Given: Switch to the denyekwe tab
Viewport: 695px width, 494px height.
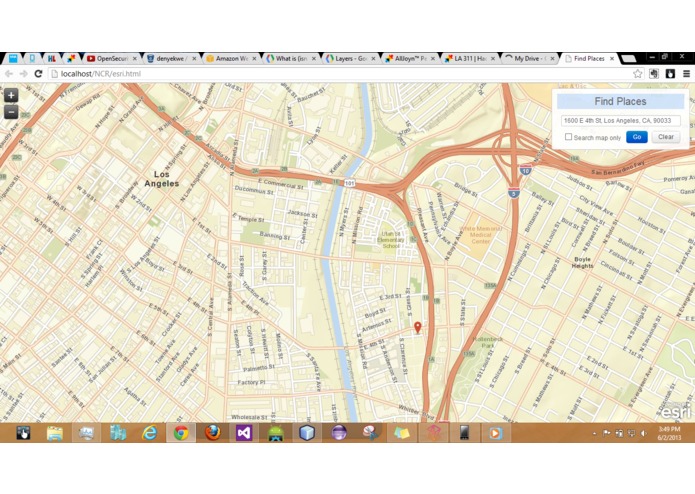Looking at the screenshot, I should pos(171,58).
